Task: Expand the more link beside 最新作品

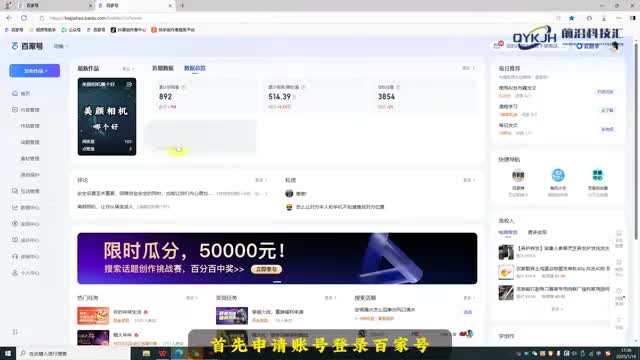Action: [x=128, y=69]
